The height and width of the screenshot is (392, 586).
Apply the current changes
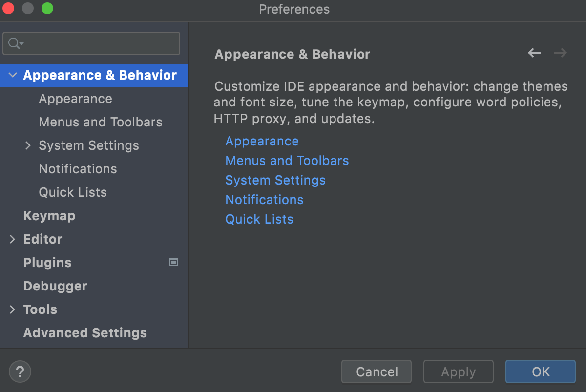[x=458, y=371]
